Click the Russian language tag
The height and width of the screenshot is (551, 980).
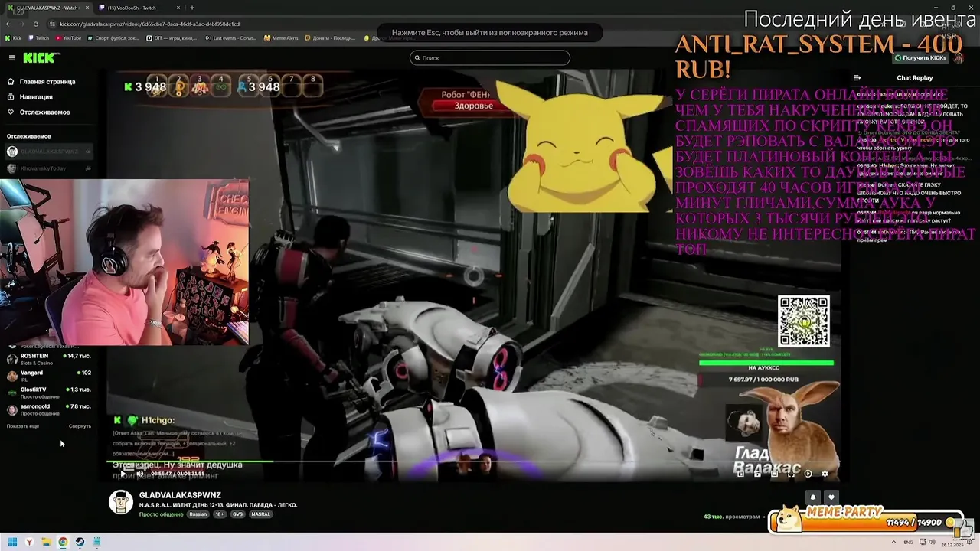pyautogui.click(x=198, y=514)
